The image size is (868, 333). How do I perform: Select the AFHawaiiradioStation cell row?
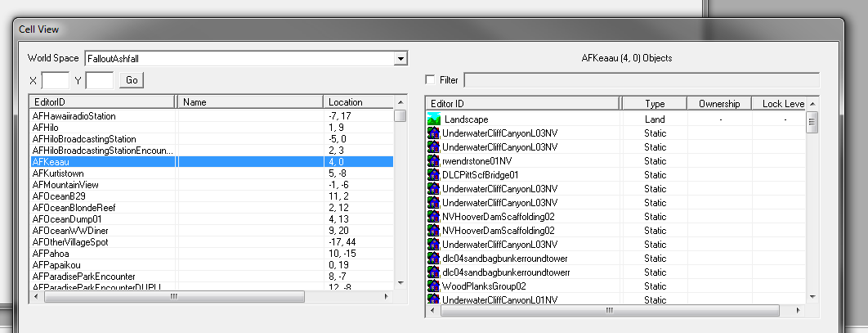point(212,116)
